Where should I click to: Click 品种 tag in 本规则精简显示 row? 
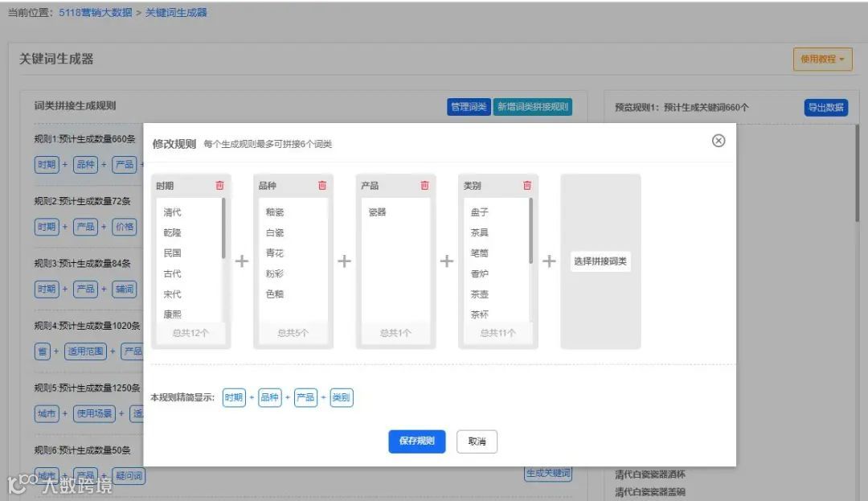point(269,397)
